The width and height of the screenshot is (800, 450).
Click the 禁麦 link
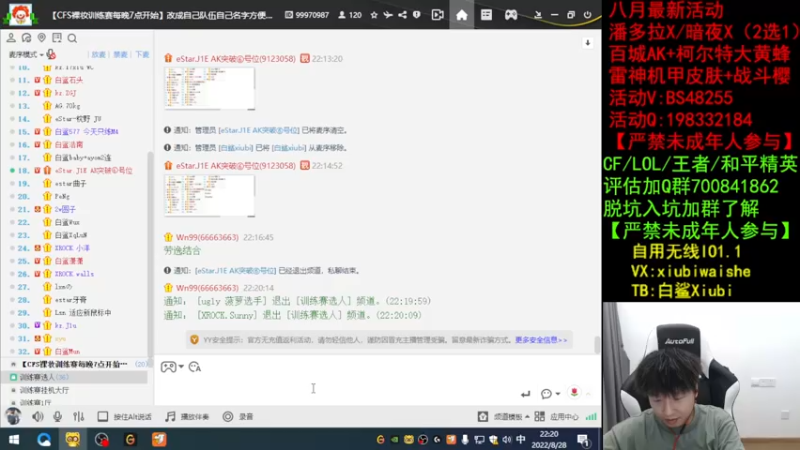tap(120, 54)
